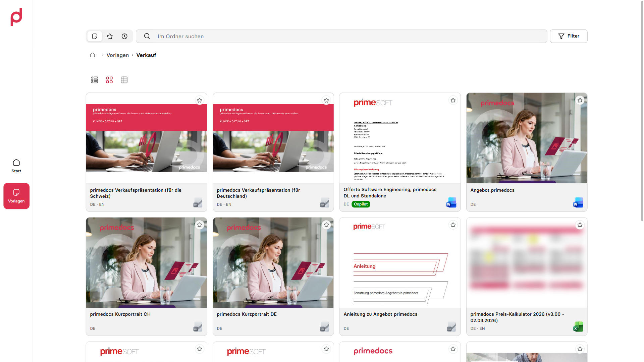Viewport: 644px width, 362px height.
Task: Click the 'Angebot primedocs' title text
Action: tap(492, 190)
